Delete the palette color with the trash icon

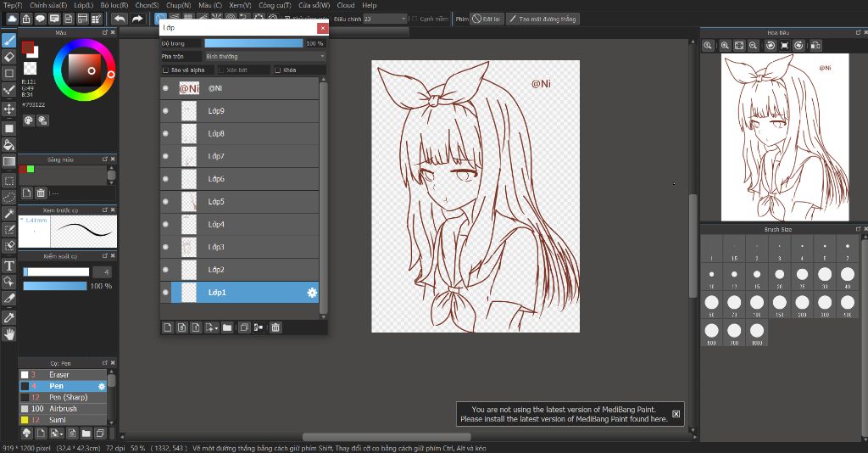click(41, 193)
